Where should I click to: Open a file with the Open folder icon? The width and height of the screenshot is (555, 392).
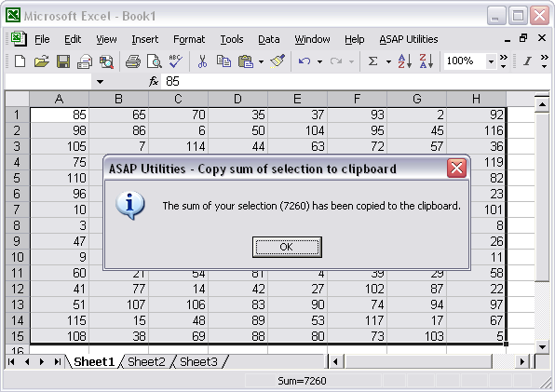click(x=42, y=61)
